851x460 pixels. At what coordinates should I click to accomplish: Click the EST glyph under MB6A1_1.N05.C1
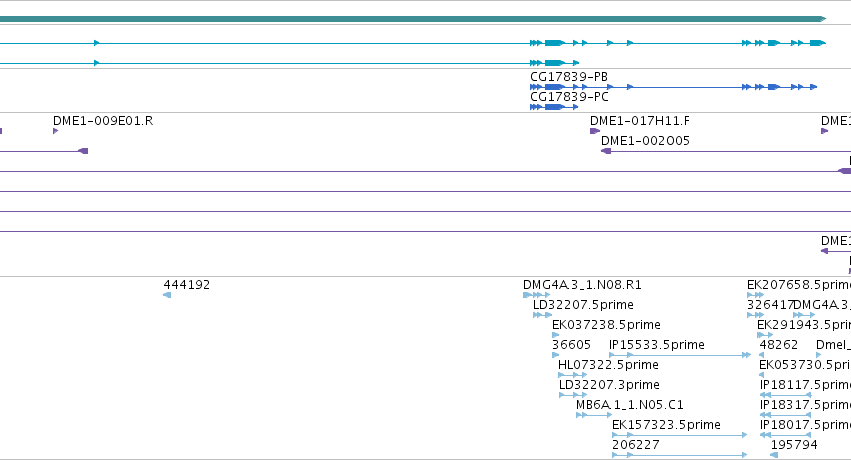tap(594, 415)
